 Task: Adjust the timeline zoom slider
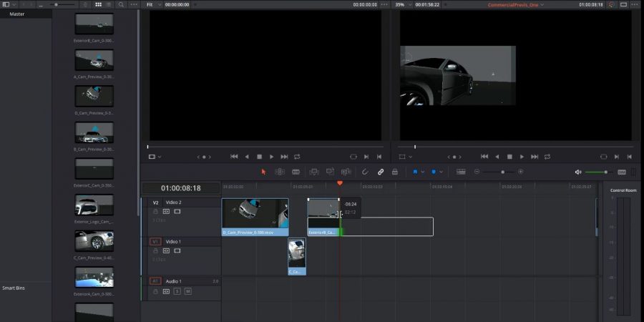tap(502, 172)
